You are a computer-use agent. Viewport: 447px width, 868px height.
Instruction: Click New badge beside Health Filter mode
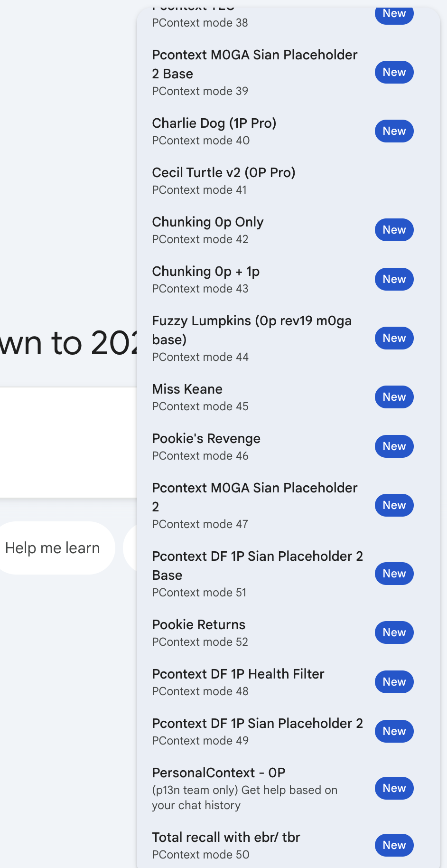click(394, 682)
